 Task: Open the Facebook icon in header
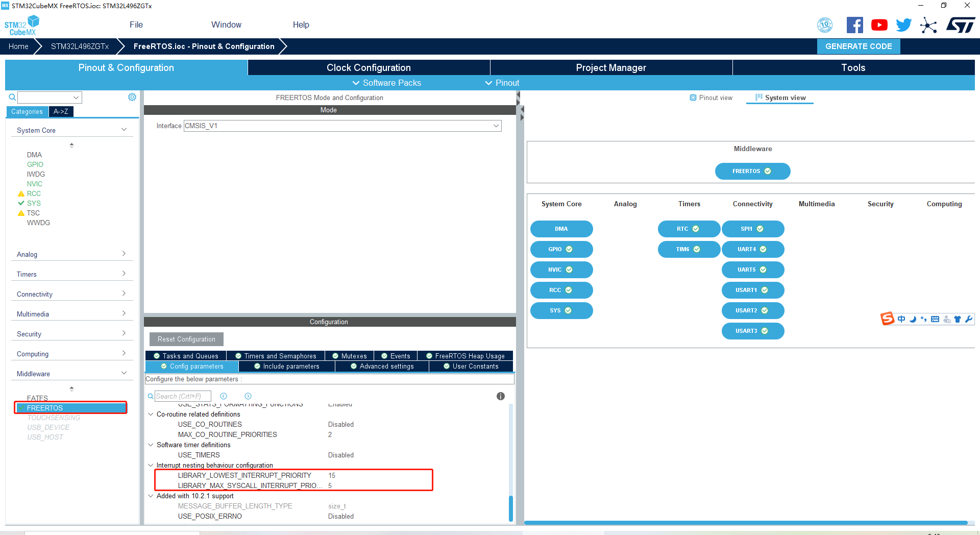point(854,25)
